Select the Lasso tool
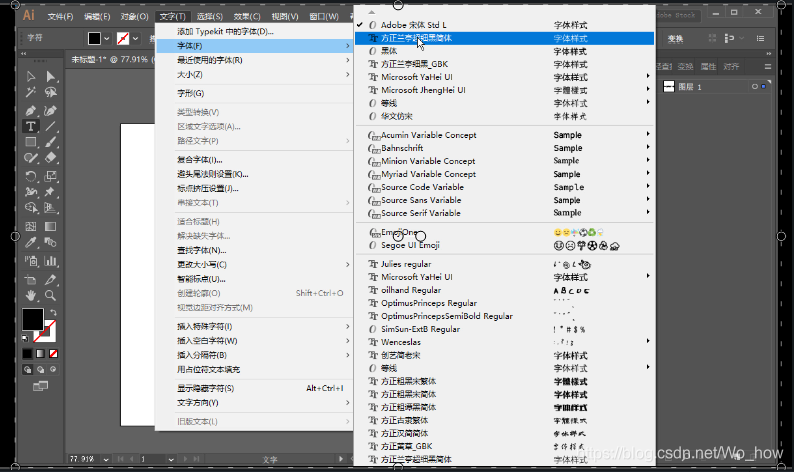The height and width of the screenshot is (472, 794). [51, 92]
